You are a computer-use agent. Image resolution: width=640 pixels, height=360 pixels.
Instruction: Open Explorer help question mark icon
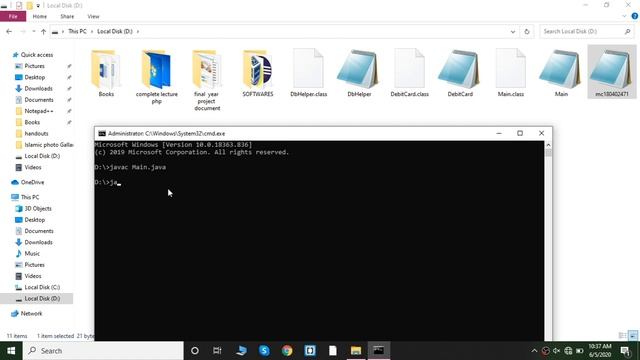tap(635, 16)
